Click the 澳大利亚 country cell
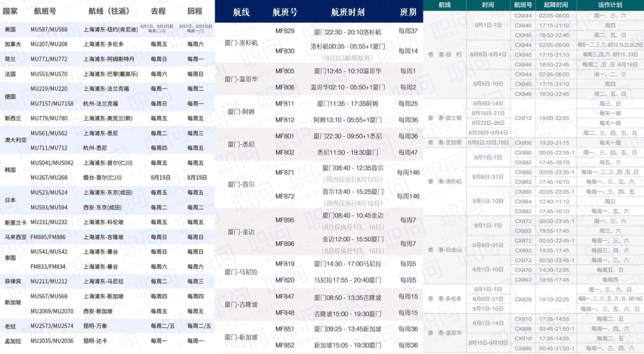This screenshot has height=354, width=644. (16, 140)
